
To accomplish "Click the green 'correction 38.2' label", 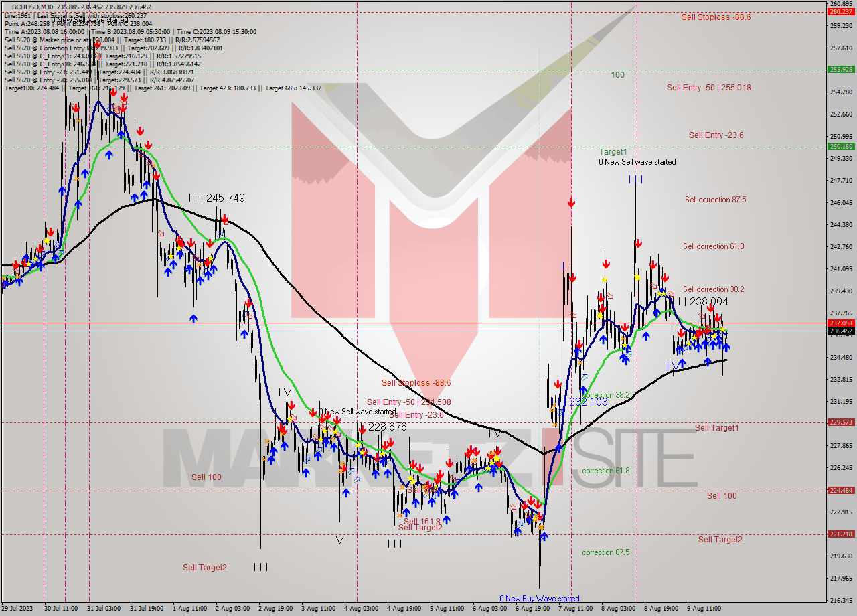I will click(x=606, y=395).
